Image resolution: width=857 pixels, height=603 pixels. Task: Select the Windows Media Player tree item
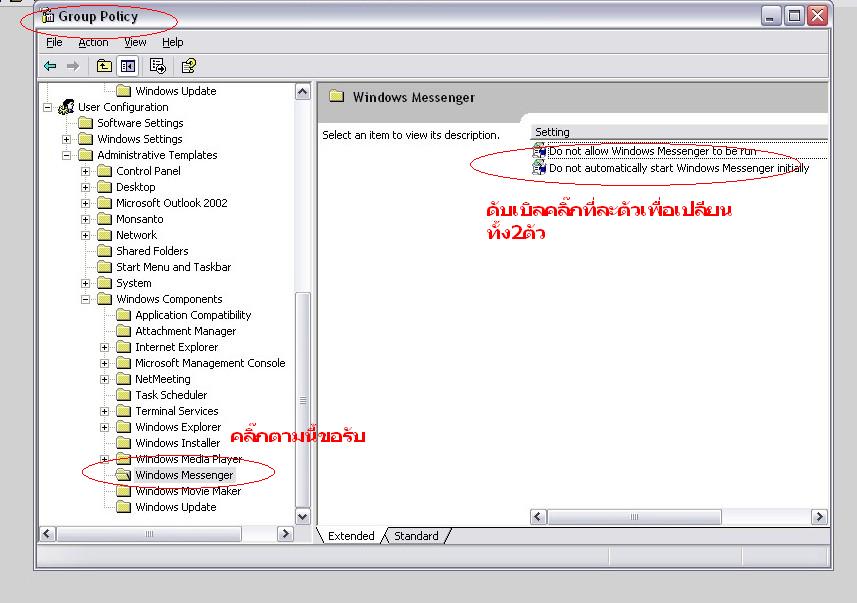coord(189,459)
